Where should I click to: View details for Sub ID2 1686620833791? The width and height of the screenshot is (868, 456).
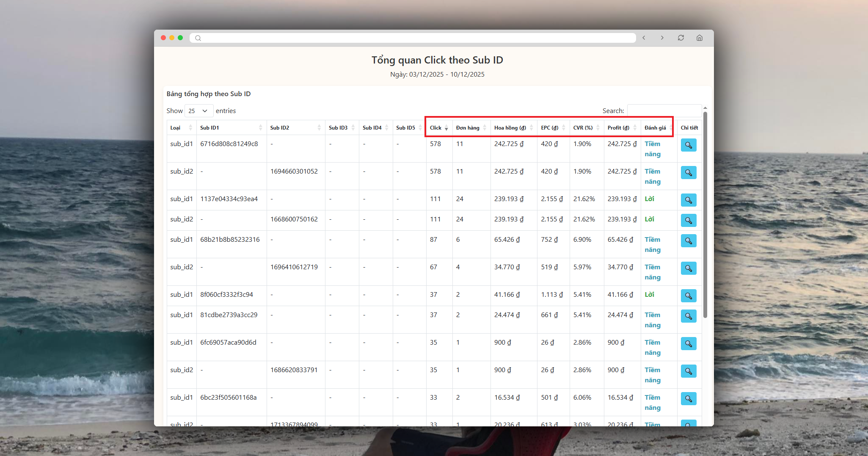(689, 371)
